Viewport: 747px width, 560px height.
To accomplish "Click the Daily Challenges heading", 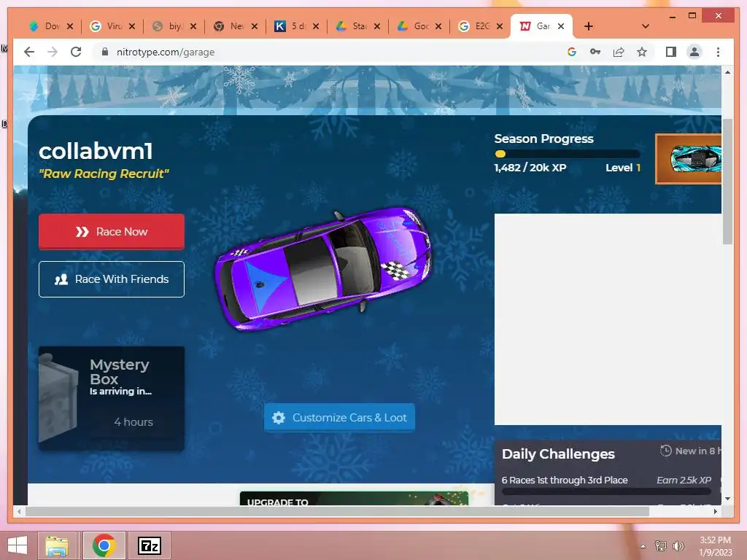I will pyautogui.click(x=558, y=454).
